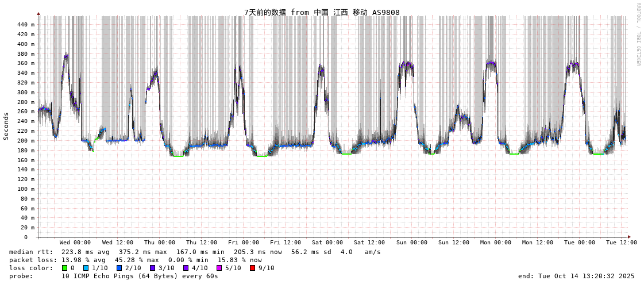This screenshot has width=644, height=284.
Task: Click the graph title mentioning AS9808
Action: click(322, 12)
